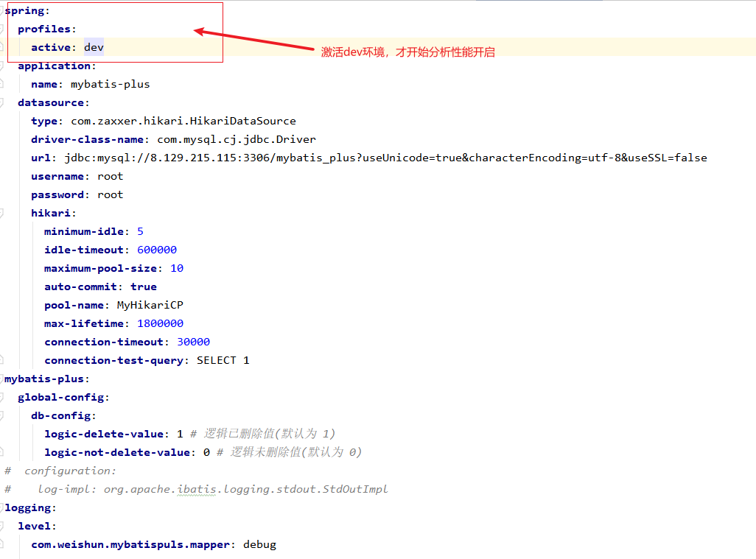Image resolution: width=756 pixels, height=559 pixels.
Task: Click the 'spring:' root key
Action: coord(27,10)
